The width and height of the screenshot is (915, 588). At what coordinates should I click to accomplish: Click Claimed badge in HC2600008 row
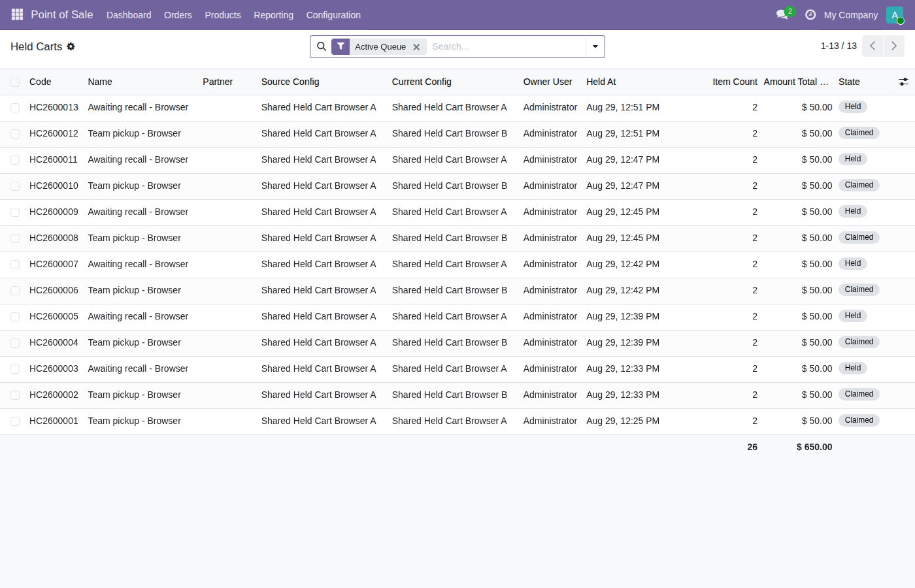coord(859,237)
